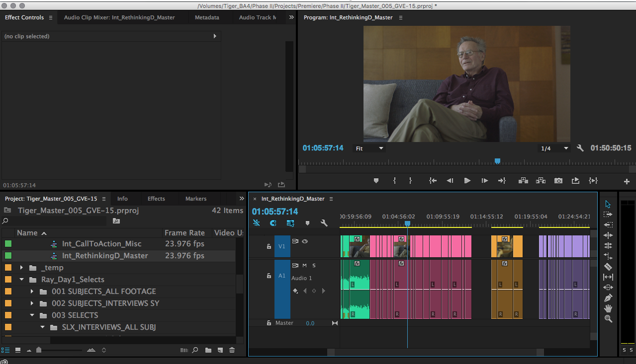Add a marker in Program monitor
636x364 pixels.
pos(376,181)
